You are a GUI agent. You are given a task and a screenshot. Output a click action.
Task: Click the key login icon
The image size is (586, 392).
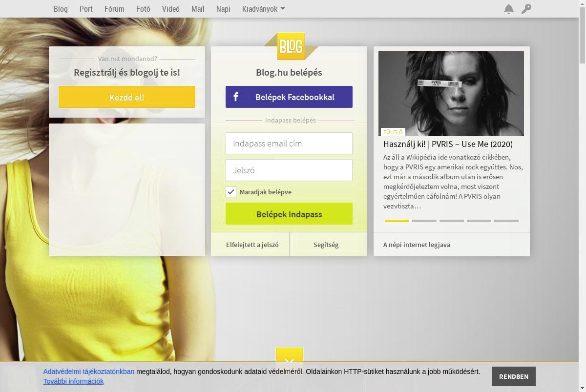tap(526, 9)
